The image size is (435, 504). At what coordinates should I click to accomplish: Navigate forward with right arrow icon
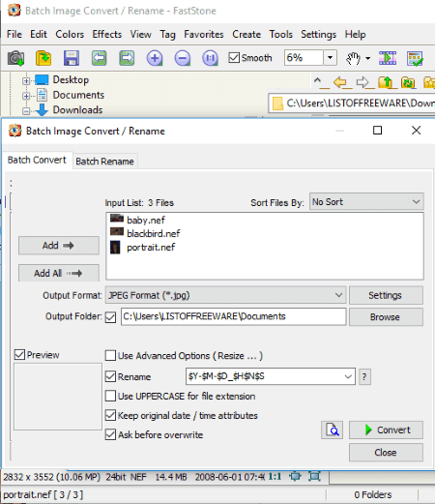click(363, 82)
